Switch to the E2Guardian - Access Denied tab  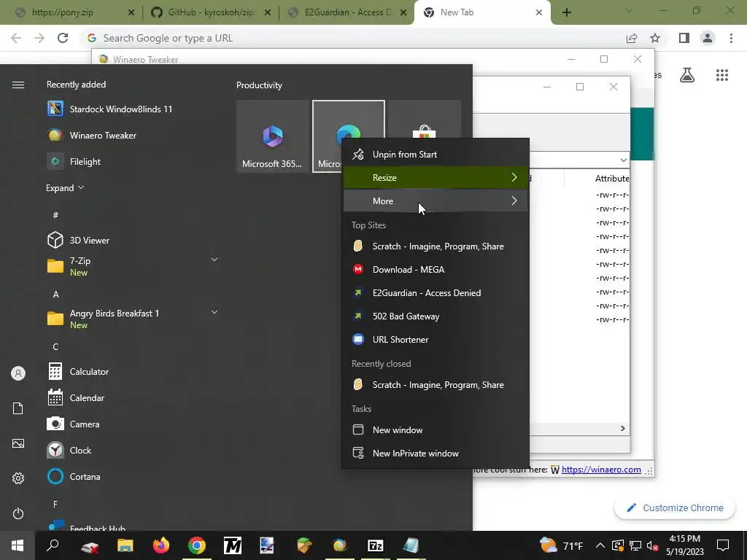coord(347,12)
